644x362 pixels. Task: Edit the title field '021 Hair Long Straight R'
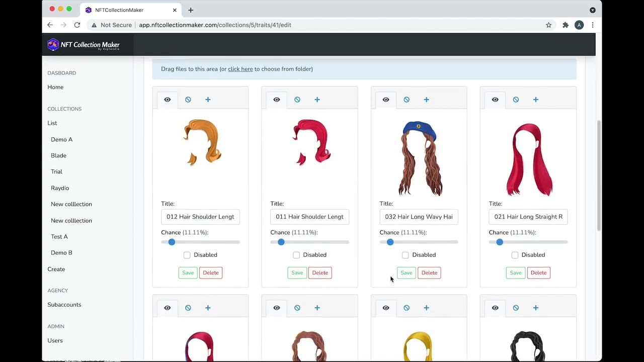coord(528,217)
